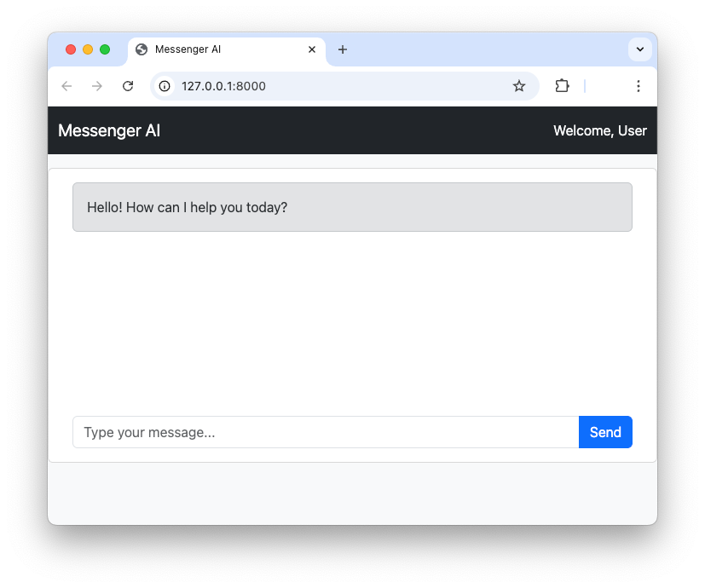Click the yellow minimize traffic light

click(87, 49)
